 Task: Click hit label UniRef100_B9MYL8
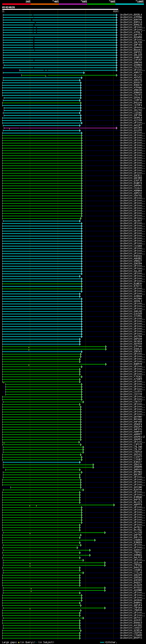point(131,22)
